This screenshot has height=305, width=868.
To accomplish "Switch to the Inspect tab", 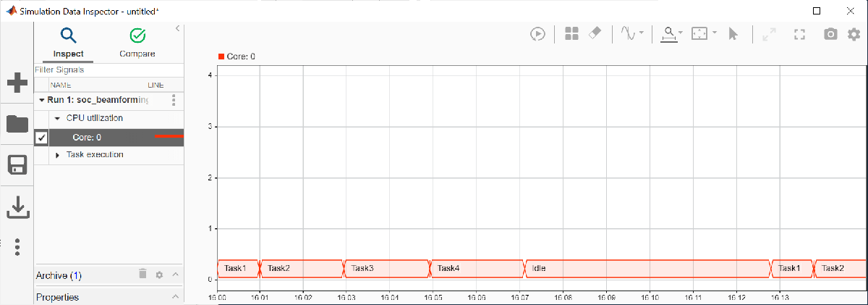I will click(x=69, y=43).
